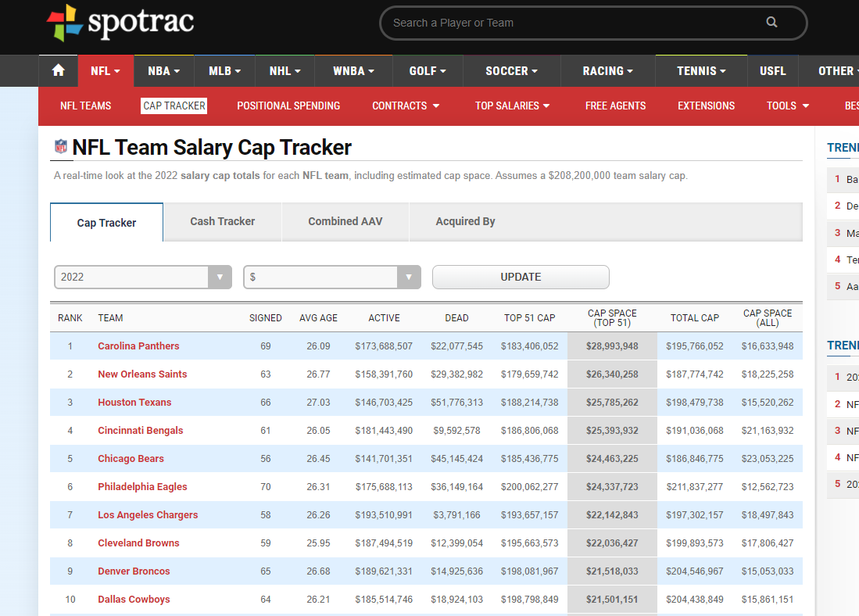Image resolution: width=859 pixels, height=616 pixels.
Task: Sort by RANK column header
Action: click(70, 318)
